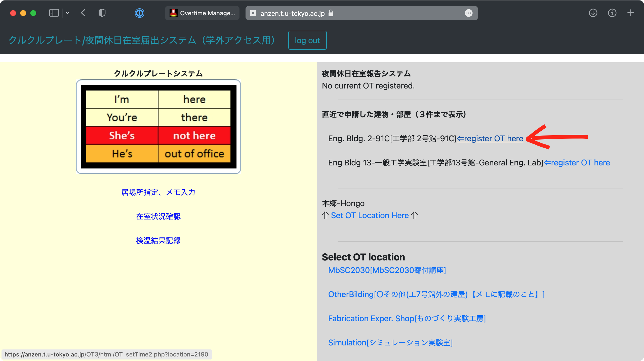Open the 1Password browser extension

tap(139, 13)
